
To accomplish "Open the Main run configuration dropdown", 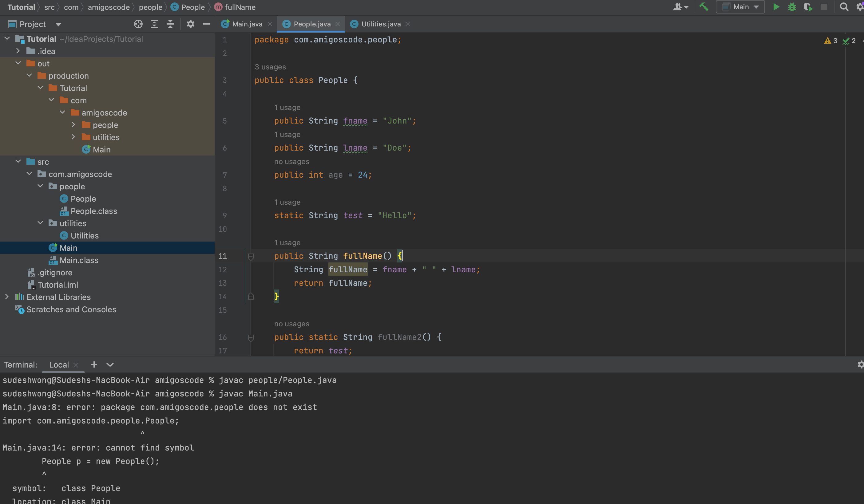I will (x=741, y=7).
